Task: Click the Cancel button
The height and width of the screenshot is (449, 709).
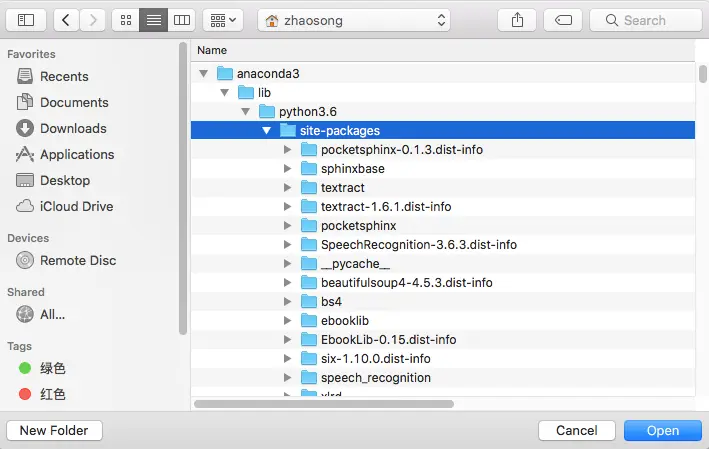Action: [577, 430]
